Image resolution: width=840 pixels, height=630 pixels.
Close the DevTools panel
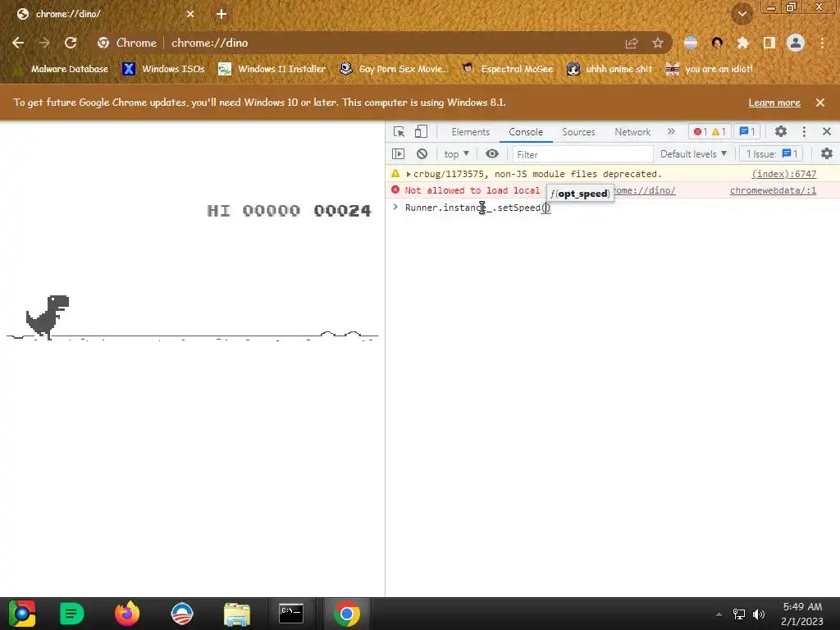pos(827,131)
